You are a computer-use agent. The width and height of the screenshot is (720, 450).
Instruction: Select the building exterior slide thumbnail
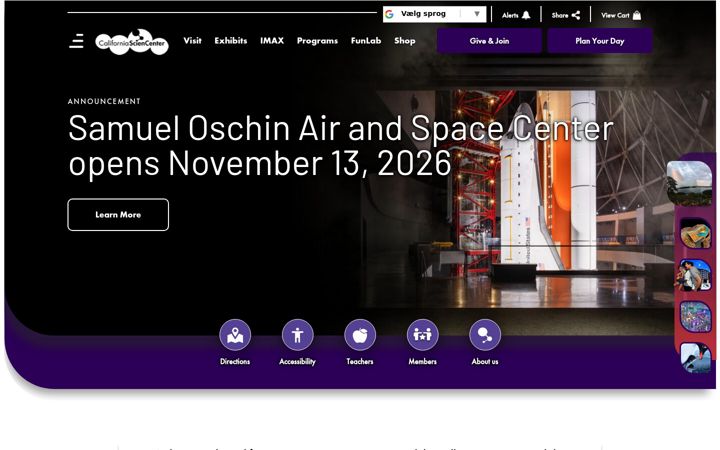(689, 183)
